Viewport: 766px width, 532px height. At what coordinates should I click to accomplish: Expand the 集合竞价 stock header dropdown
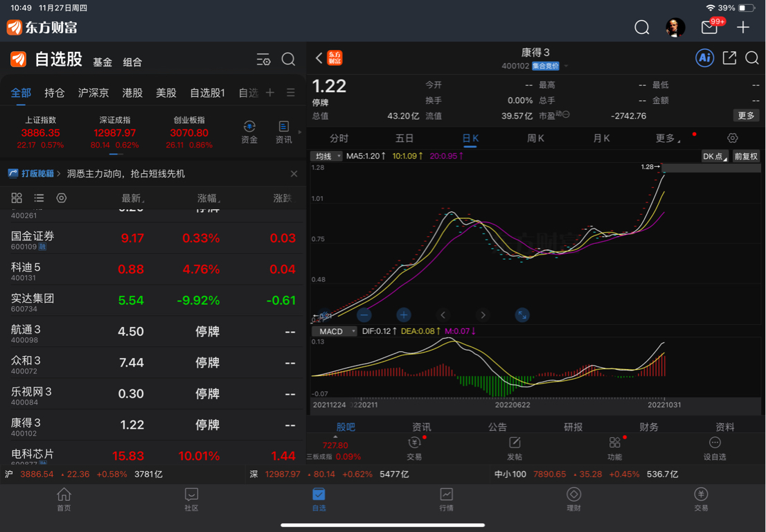[x=567, y=66]
